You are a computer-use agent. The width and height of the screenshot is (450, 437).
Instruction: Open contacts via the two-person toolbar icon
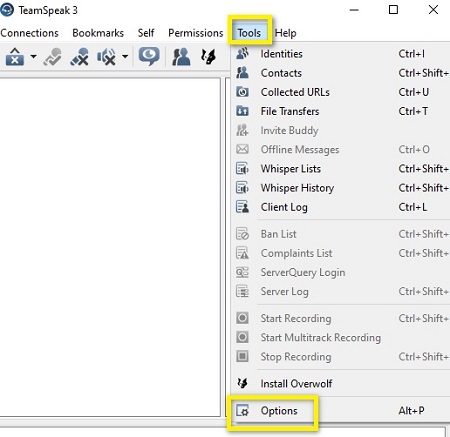tap(181, 56)
